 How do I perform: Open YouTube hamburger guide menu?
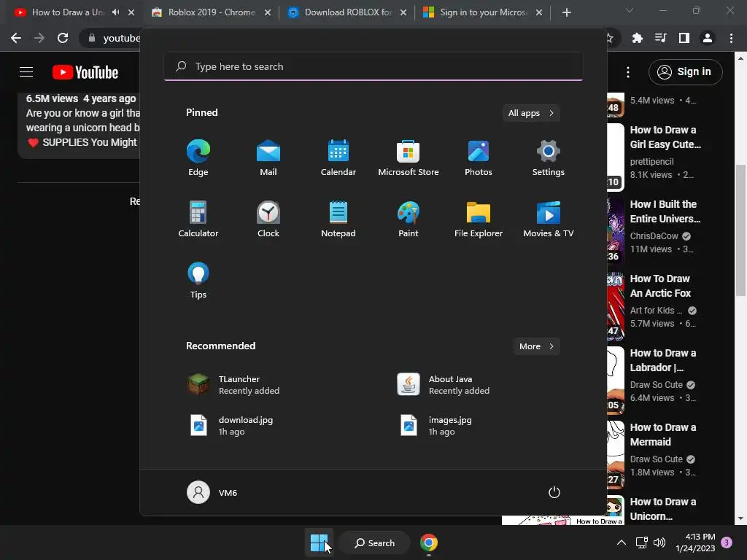click(26, 72)
